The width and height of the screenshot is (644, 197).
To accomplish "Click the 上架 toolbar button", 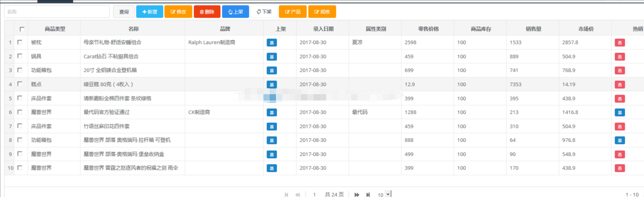I will tap(236, 12).
